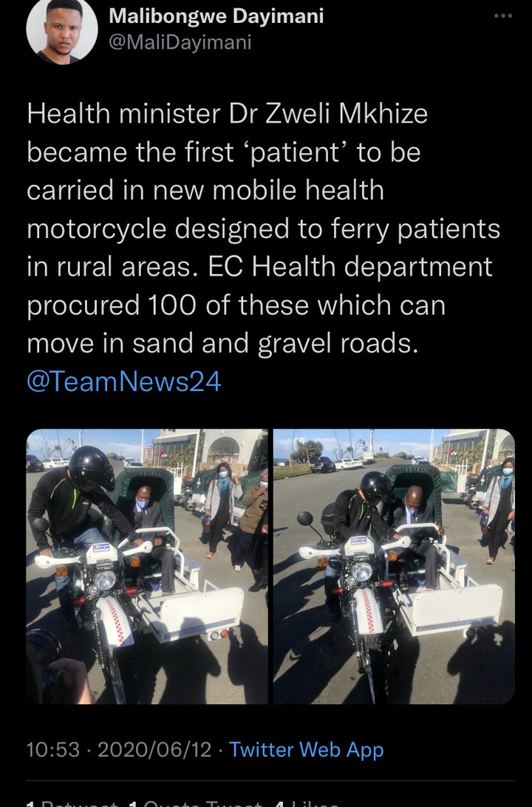Click the 2020/06/12 tweet date
The image size is (532, 807).
(154, 750)
